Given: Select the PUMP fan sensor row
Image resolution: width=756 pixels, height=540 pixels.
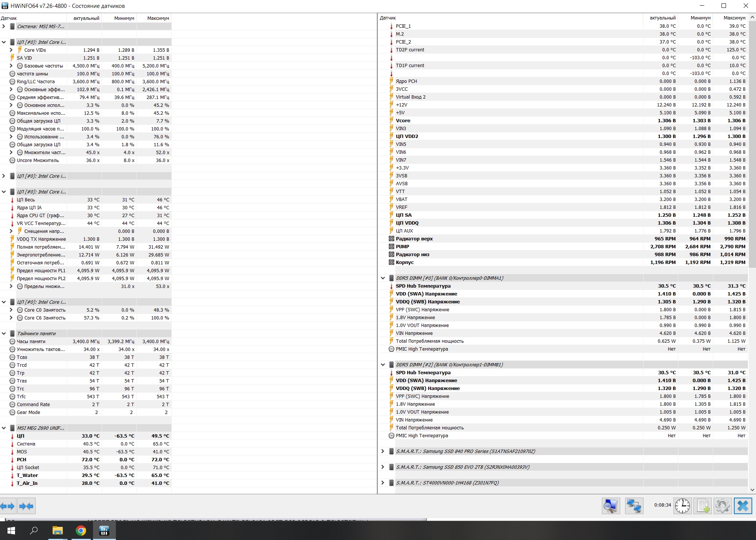Looking at the screenshot, I should point(402,246).
